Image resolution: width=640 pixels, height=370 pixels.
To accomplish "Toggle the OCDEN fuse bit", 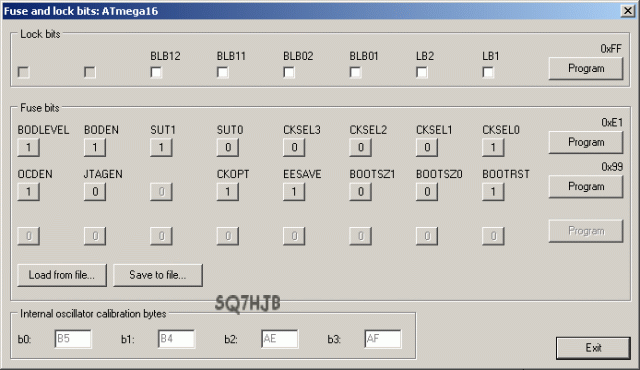I will tap(29, 192).
